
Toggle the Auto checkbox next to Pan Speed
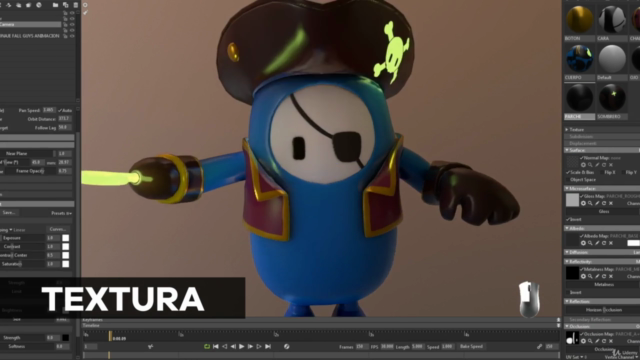pyautogui.click(x=60, y=111)
